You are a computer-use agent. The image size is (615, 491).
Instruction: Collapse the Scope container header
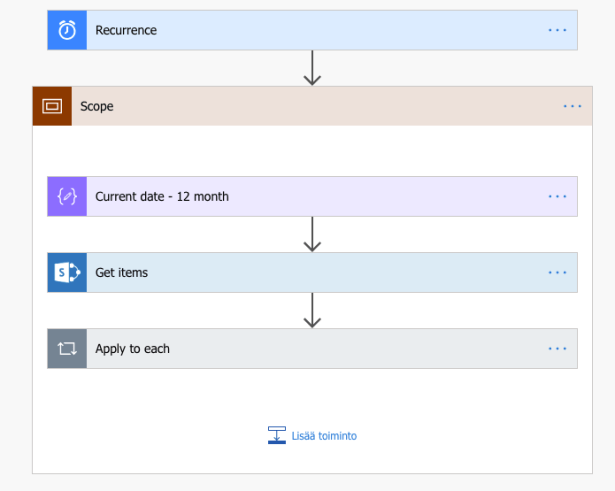click(300, 106)
